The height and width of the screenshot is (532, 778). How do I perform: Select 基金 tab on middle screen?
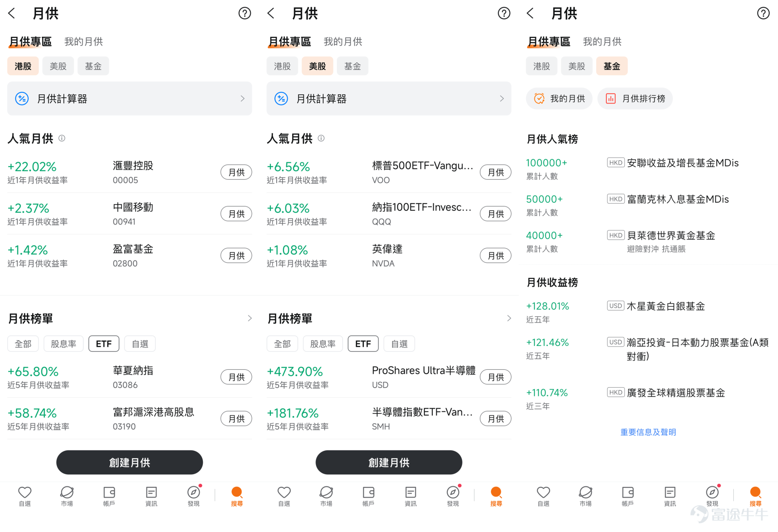[352, 66]
